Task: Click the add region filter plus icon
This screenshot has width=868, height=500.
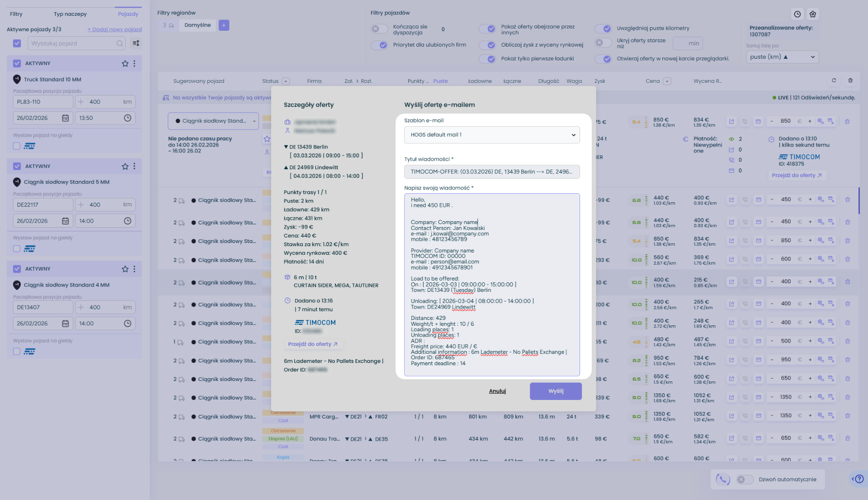Action: 224,25
